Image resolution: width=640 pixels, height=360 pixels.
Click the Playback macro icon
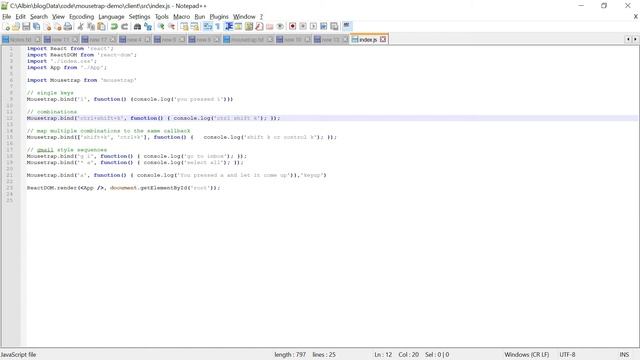(x=313, y=27)
